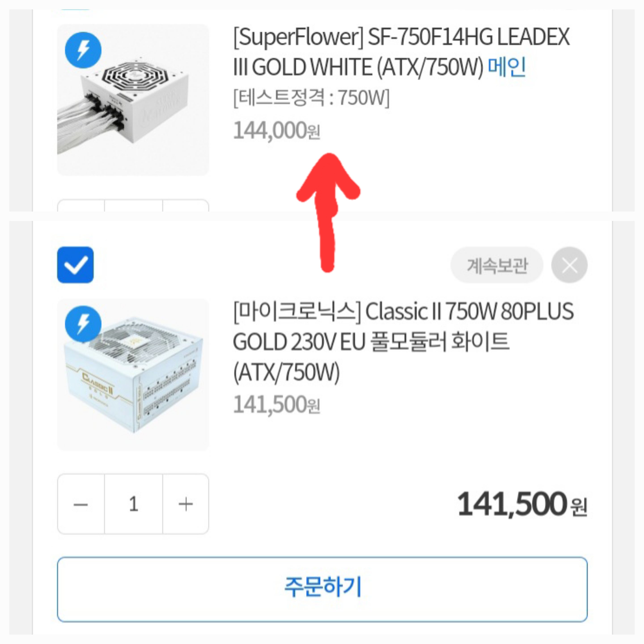644x644 pixels.
Task: Remove the Micronics item with X icon
Action: pyautogui.click(x=569, y=265)
